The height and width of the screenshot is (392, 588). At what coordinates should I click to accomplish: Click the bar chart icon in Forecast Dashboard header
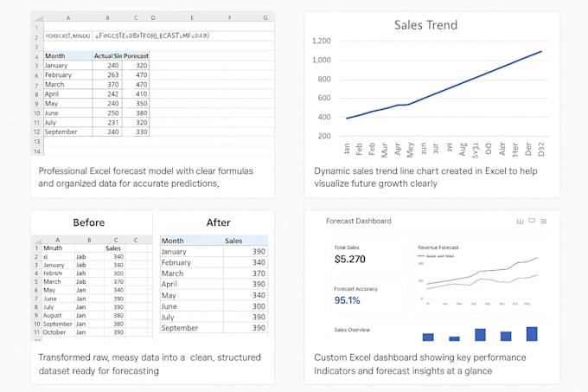[x=520, y=222]
